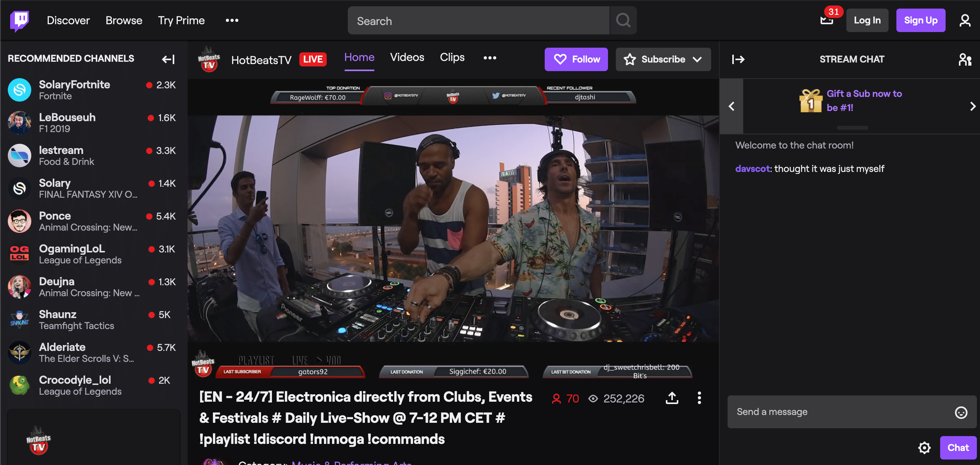The width and height of the screenshot is (980, 465).
Task: Open the user account icon menu
Action: point(965,20)
